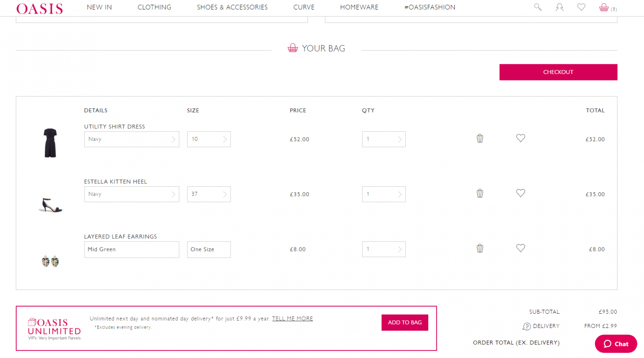Open quantity dropdown for Estella Kitten Heel
644x358 pixels.
384,194
